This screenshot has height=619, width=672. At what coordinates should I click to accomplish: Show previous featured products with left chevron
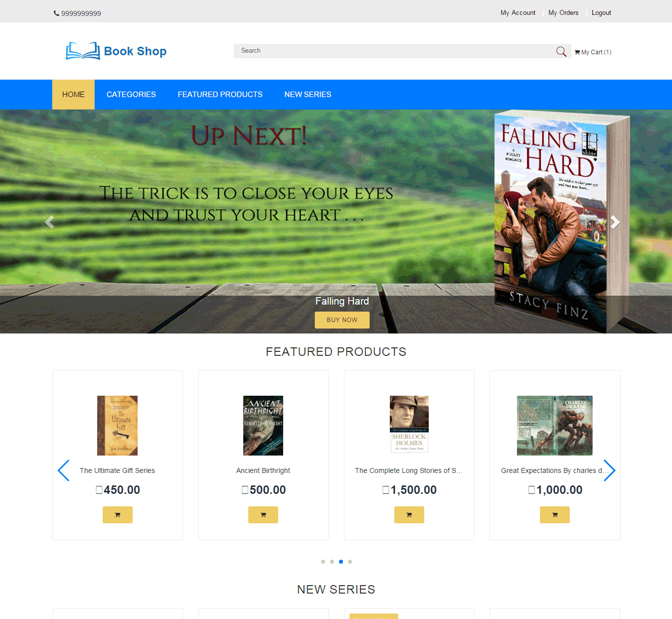tap(63, 470)
